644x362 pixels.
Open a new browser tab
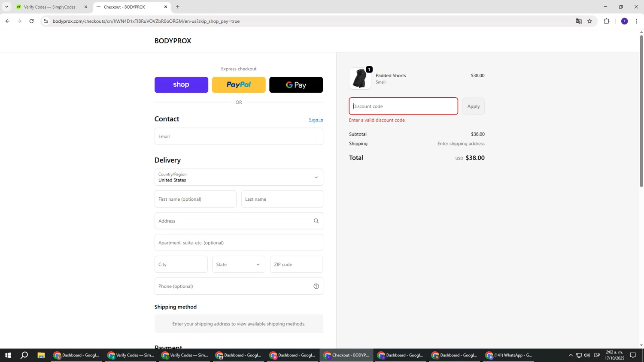tap(178, 7)
